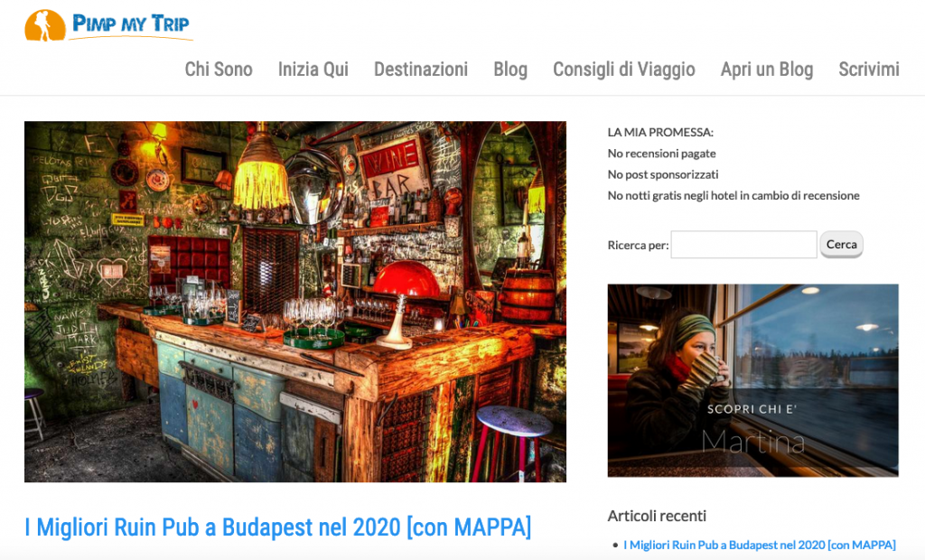Open the Inizia Qui menu item
The width and height of the screenshot is (925, 560).
pyautogui.click(x=313, y=69)
